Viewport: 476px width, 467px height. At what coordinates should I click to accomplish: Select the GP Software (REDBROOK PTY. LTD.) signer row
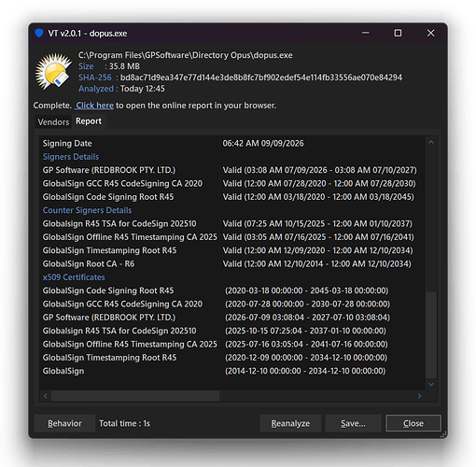[x=230, y=170]
